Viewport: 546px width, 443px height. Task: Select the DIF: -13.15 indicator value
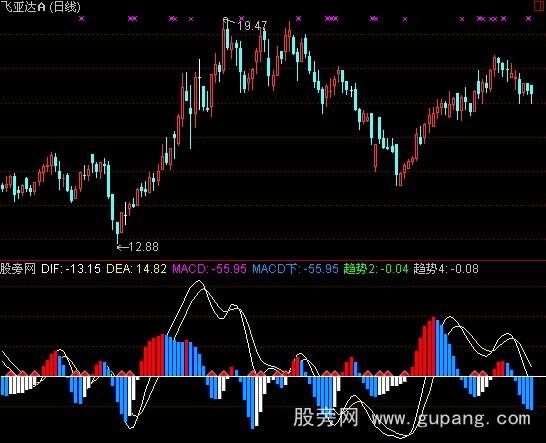coord(71,269)
